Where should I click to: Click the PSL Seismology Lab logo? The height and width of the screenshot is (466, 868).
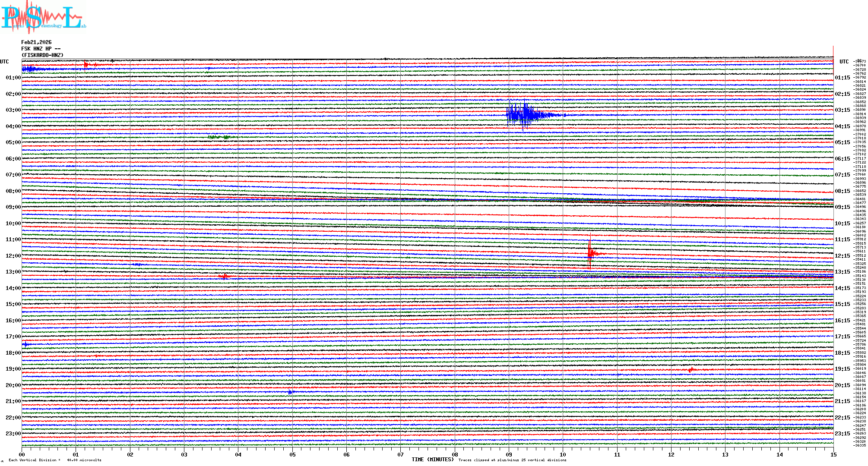[43, 17]
